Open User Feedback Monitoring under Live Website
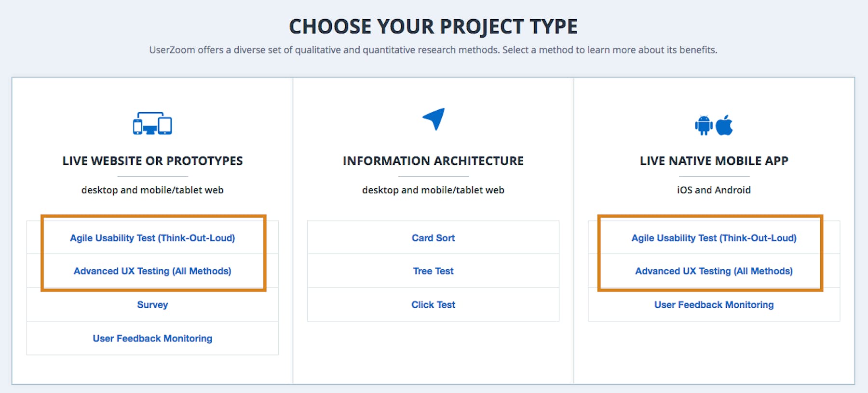868x393 pixels. coord(152,339)
